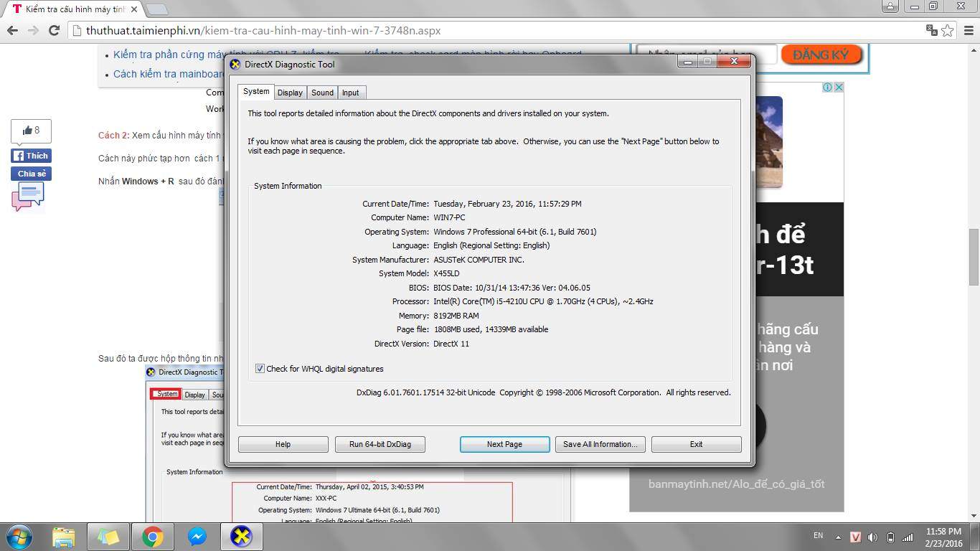Close the Kiểm tra cấu hình tab
The height and width of the screenshot is (551, 980).
(x=134, y=9)
